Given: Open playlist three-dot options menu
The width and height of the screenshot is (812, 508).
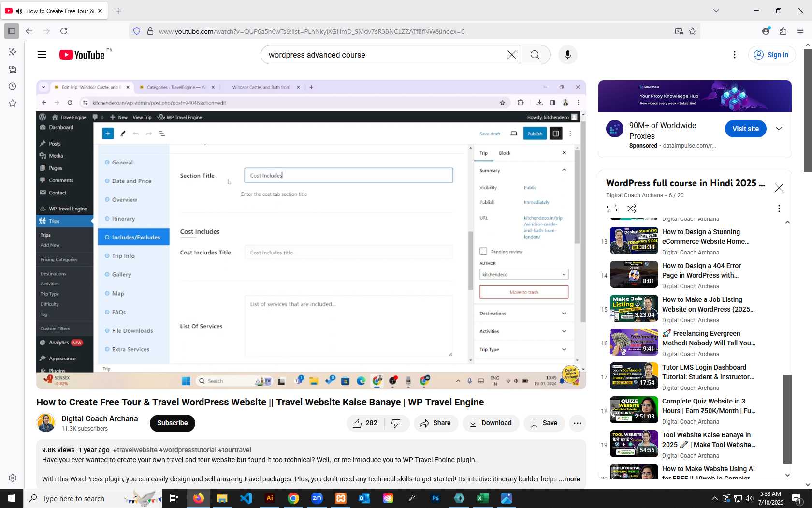Looking at the screenshot, I should click(x=779, y=209).
